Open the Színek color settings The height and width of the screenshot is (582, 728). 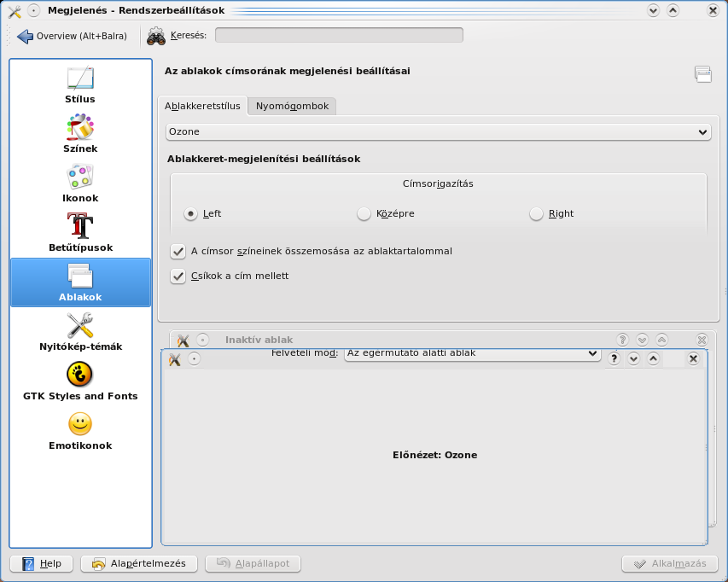[80, 134]
